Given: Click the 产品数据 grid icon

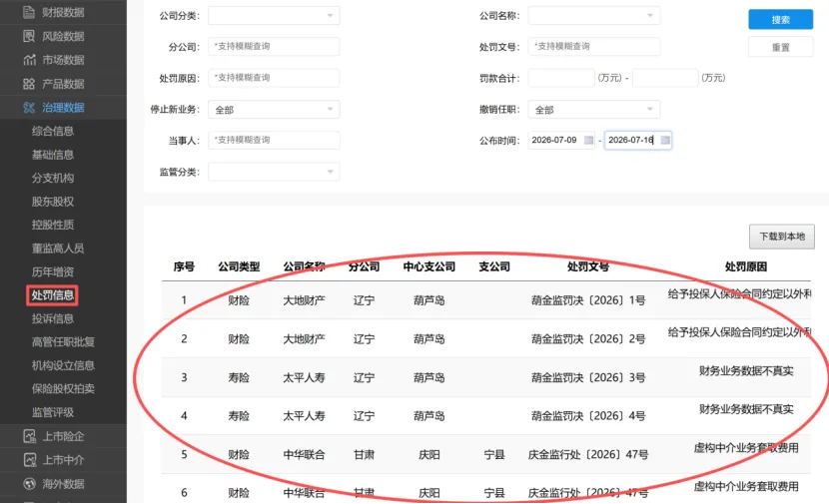Looking at the screenshot, I should pyautogui.click(x=29, y=84).
